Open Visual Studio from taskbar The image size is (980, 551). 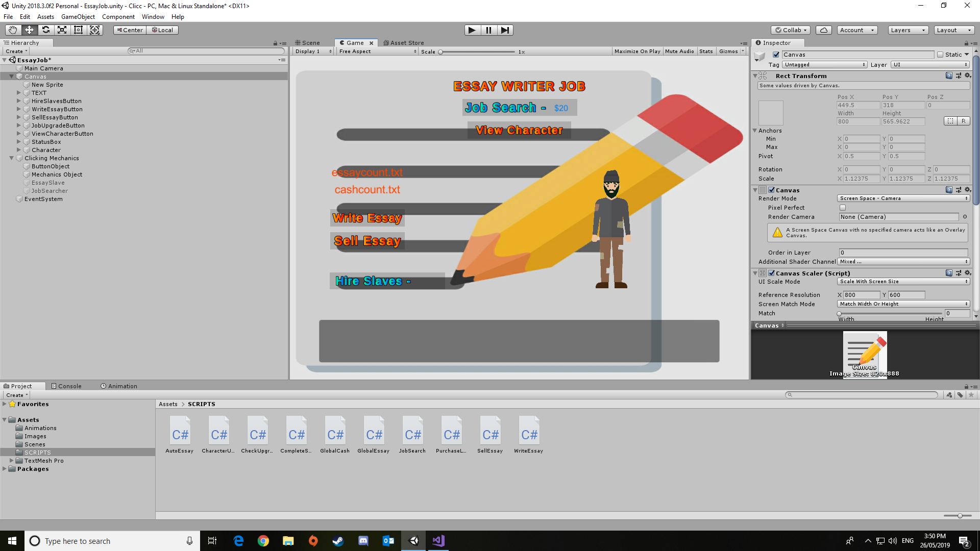[438, 541]
